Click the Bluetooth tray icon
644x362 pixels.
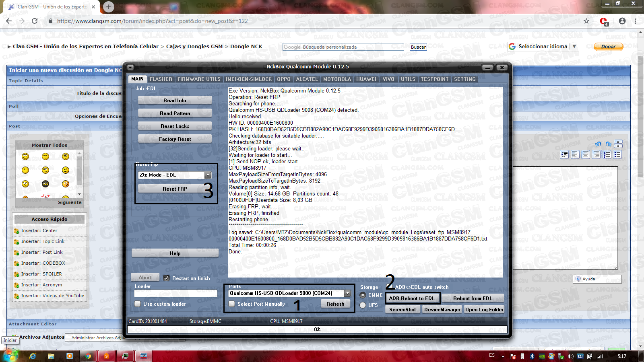[x=532, y=356]
